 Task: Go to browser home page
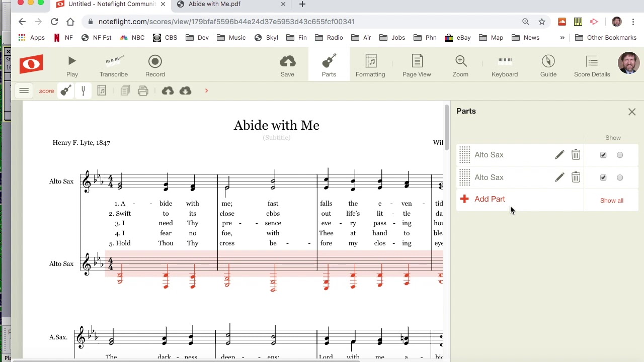(x=70, y=22)
